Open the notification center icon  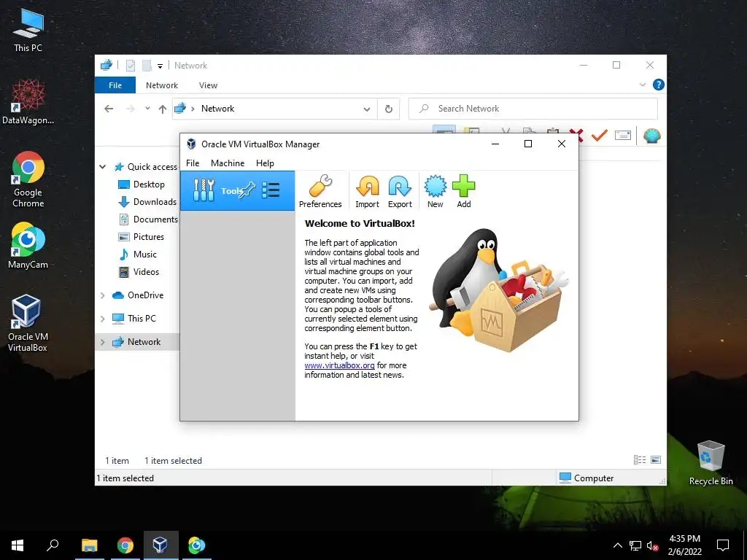click(723, 545)
